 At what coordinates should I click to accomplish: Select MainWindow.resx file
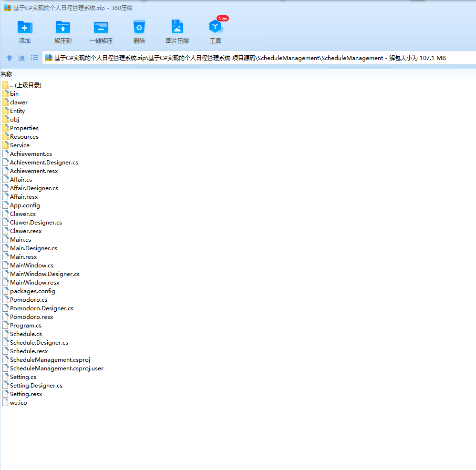pos(31,283)
